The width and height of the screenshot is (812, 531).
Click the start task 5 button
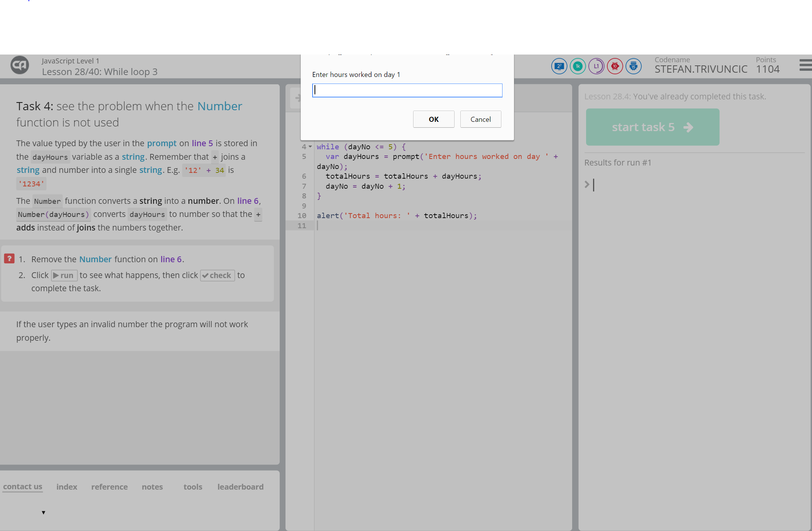tap(652, 127)
